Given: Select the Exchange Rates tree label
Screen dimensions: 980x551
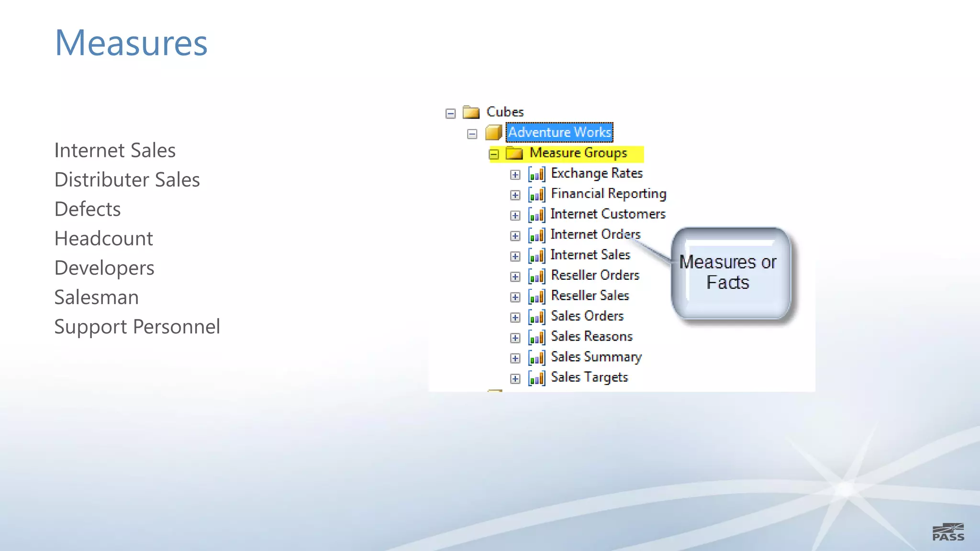Looking at the screenshot, I should [x=597, y=173].
